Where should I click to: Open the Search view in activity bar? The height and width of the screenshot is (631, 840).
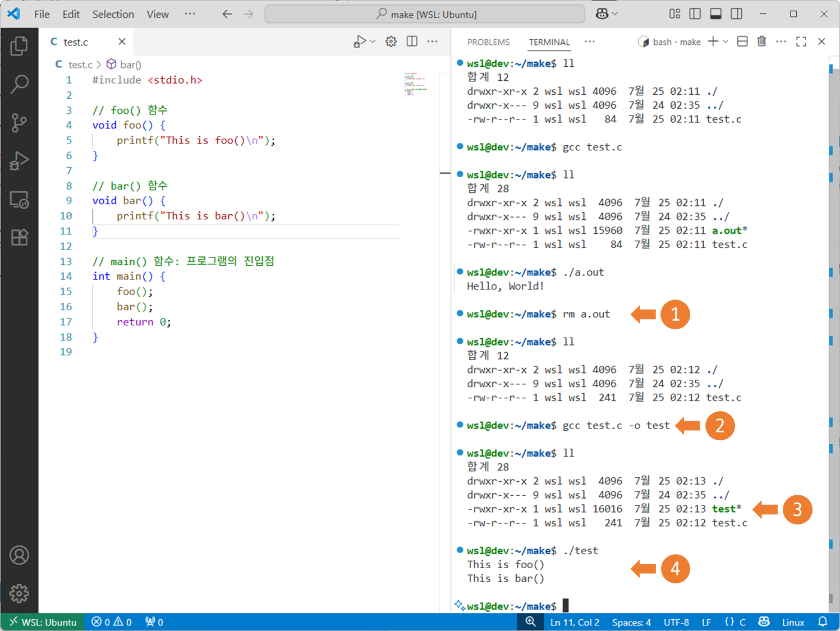19,84
